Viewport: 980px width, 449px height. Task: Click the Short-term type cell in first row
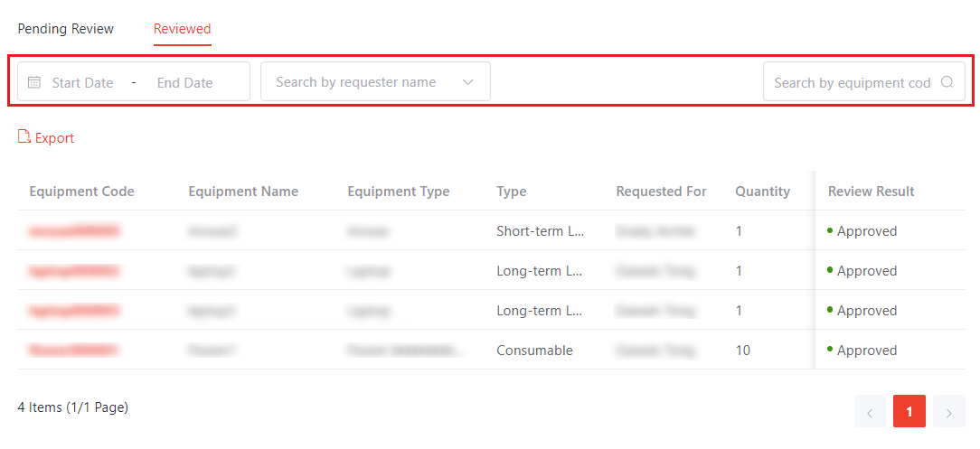[x=540, y=231]
